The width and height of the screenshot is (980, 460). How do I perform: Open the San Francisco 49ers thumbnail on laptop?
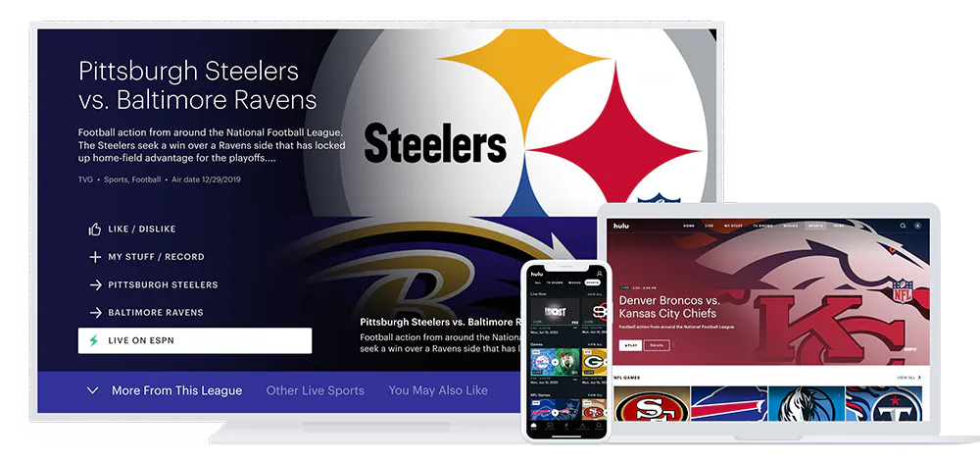click(x=652, y=404)
